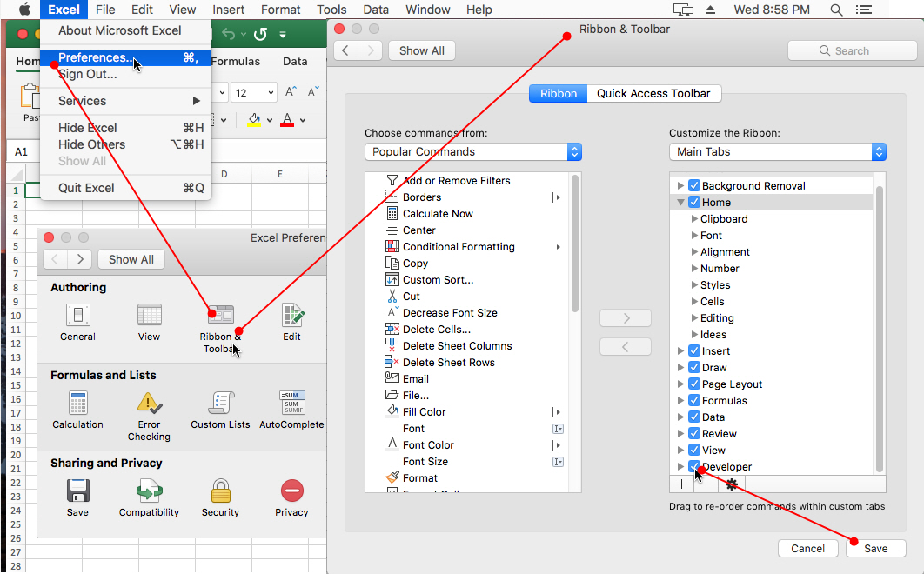This screenshot has width=924, height=574.
Task: Open the Popular Commands dropdown
Action: pyautogui.click(x=472, y=151)
